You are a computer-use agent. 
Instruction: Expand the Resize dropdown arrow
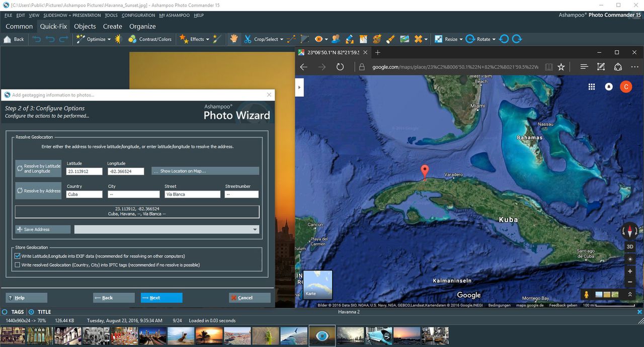461,39
